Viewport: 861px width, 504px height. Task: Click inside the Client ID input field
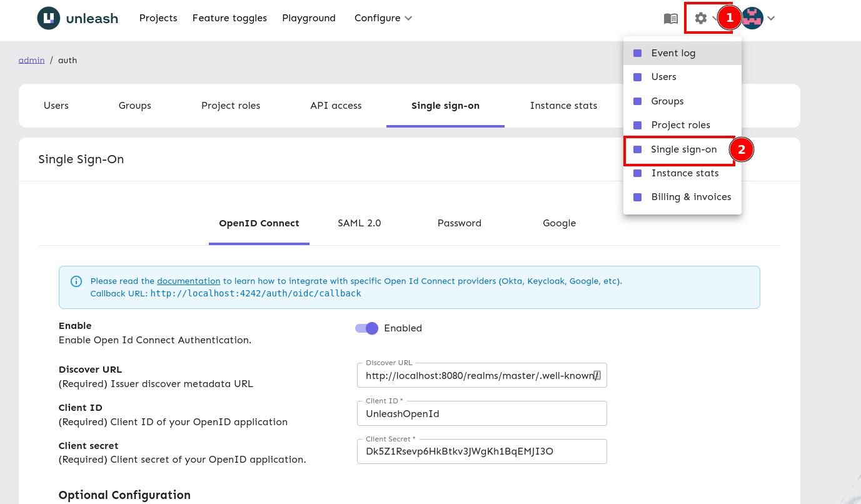481,413
